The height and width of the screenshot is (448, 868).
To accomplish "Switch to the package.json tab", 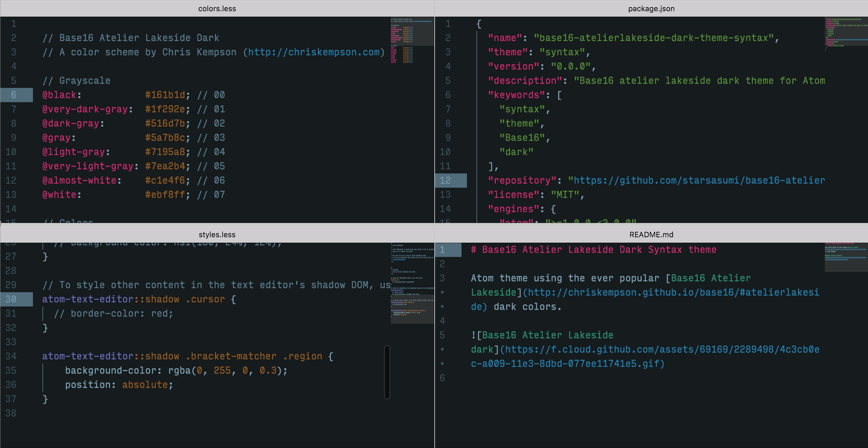I will pyautogui.click(x=651, y=8).
